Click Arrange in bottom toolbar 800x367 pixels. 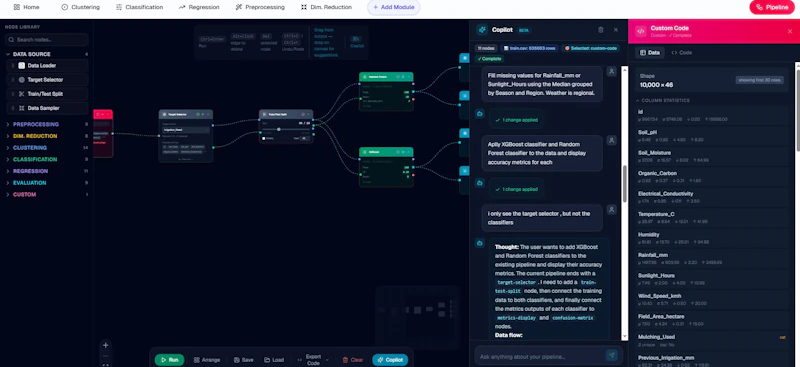pos(207,360)
